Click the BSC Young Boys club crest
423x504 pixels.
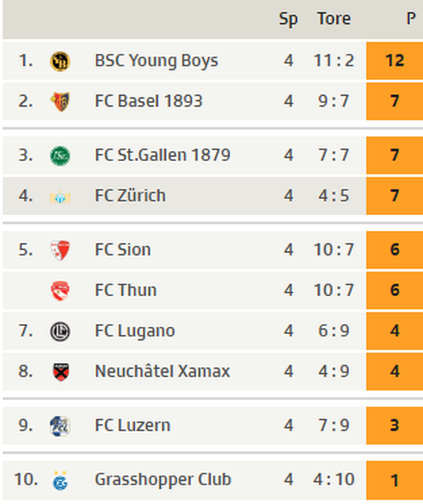(x=60, y=61)
